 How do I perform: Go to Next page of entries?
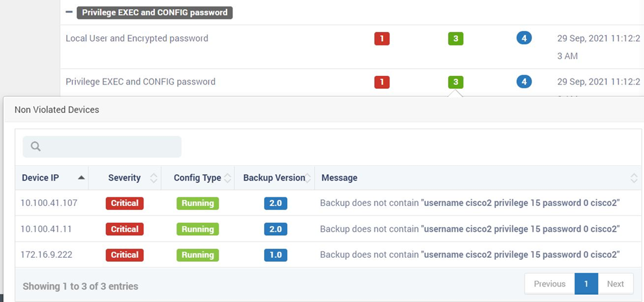coord(615,284)
